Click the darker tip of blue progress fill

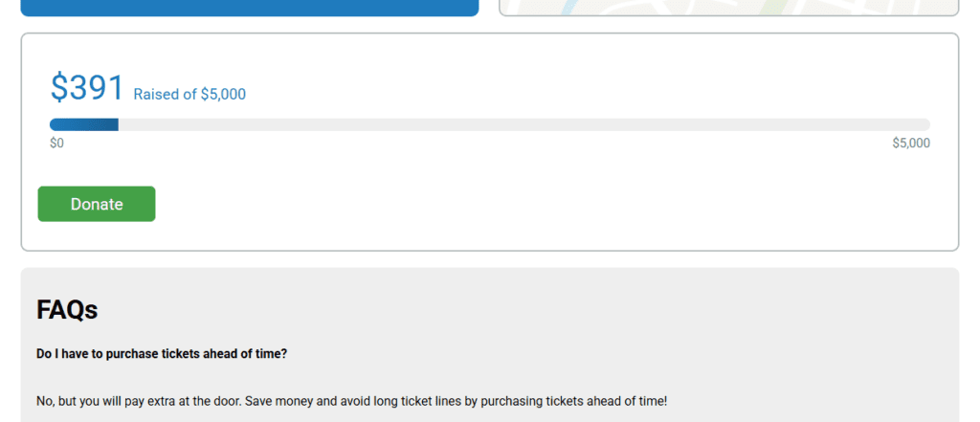[x=113, y=125]
